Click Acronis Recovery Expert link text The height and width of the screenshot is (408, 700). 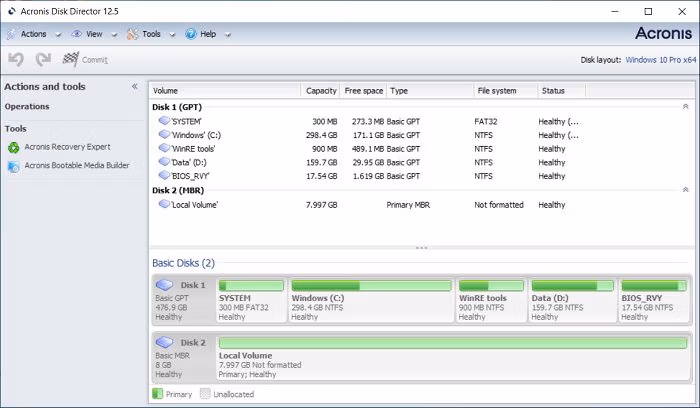[67, 147]
